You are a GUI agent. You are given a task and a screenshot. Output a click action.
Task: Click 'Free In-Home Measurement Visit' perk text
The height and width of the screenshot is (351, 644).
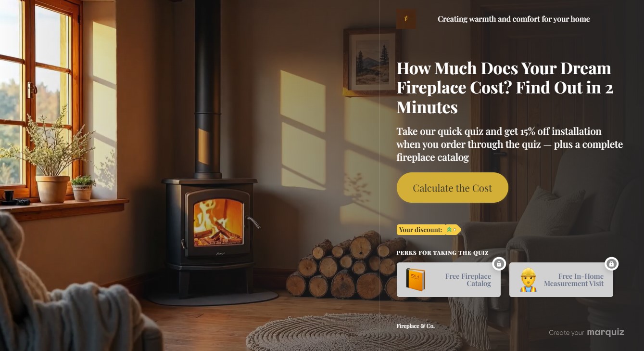point(574,280)
